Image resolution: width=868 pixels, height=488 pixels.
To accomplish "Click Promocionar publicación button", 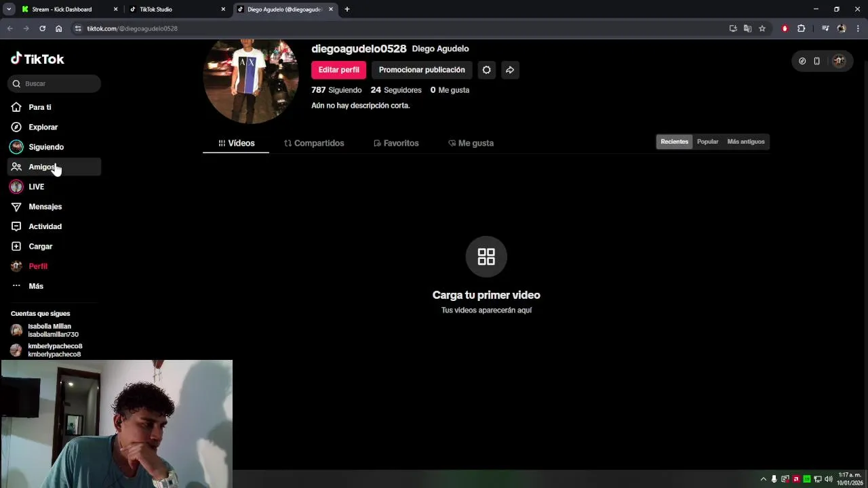I will pos(422,70).
